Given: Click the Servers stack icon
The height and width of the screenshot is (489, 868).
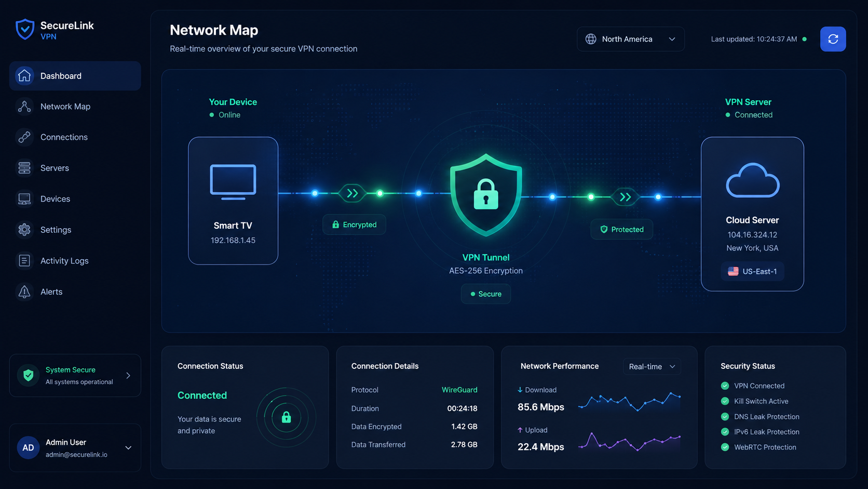Looking at the screenshot, I should [24, 168].
